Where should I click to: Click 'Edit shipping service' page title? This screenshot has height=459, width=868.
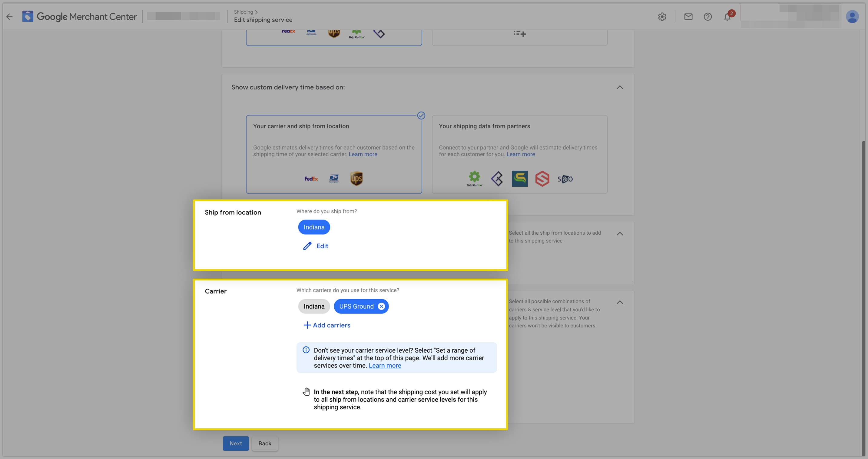[x=263, y=20]
